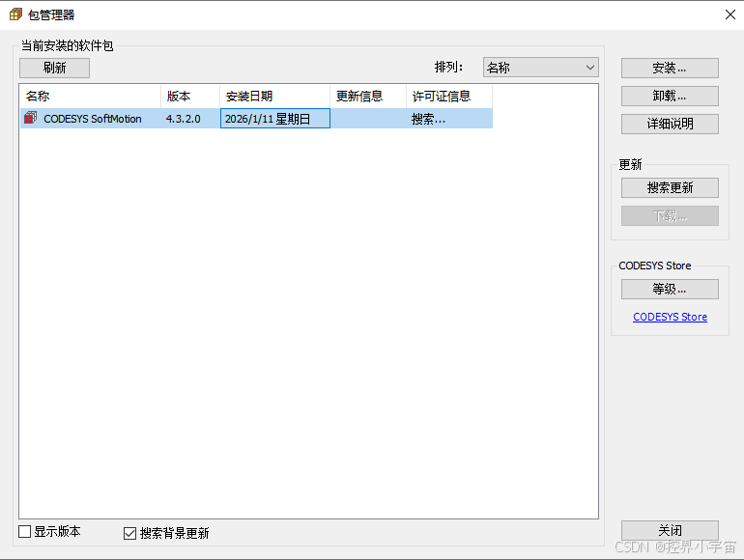The width and height of the screenshot is (744, 560).
Task: Click the package manager title bar icon
Action: 15,14
